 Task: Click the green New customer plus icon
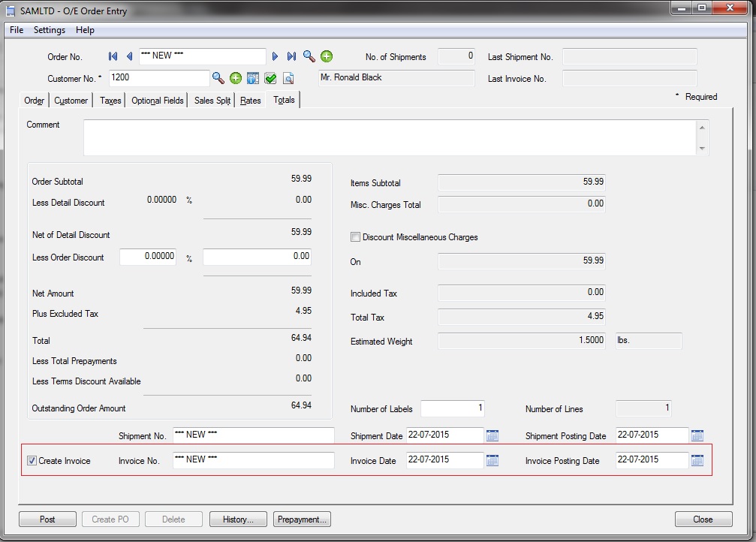tap(235, 78)
